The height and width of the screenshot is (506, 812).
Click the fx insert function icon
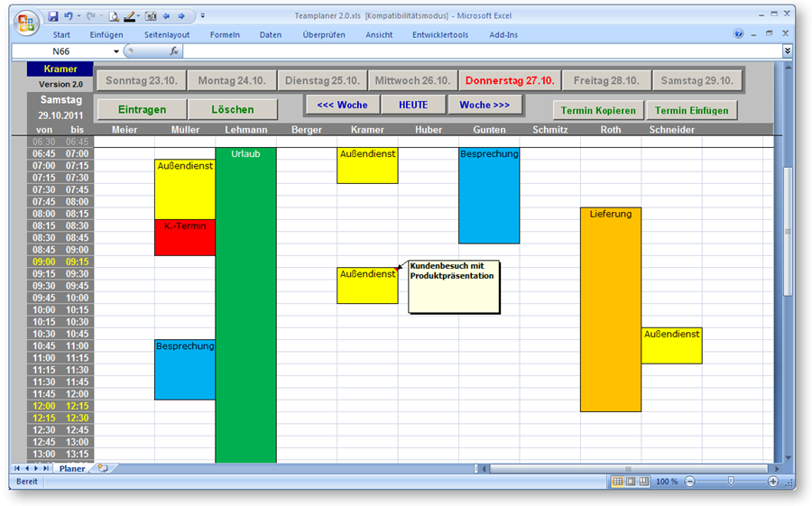tap(174, 51)
